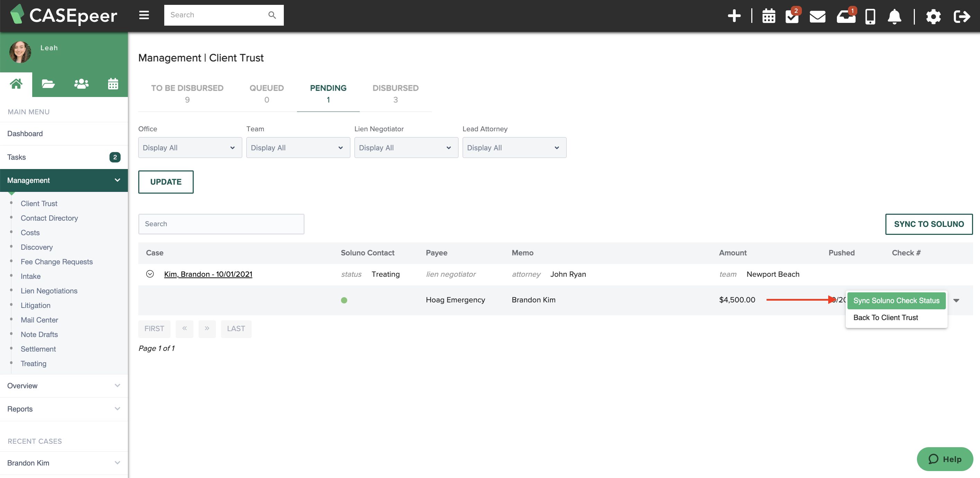Select the sidebar calendar icon
Screen dimensions: 980x478
(x=113, y=84)
